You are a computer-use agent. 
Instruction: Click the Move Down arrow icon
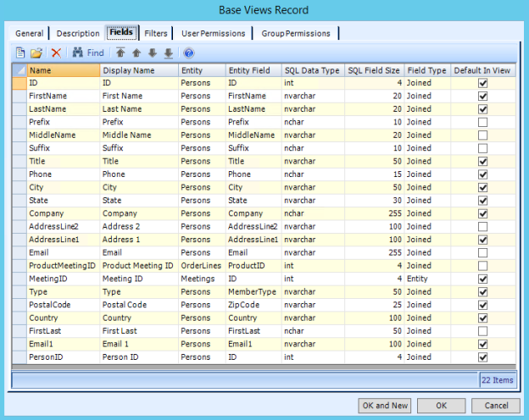[153, 52]
